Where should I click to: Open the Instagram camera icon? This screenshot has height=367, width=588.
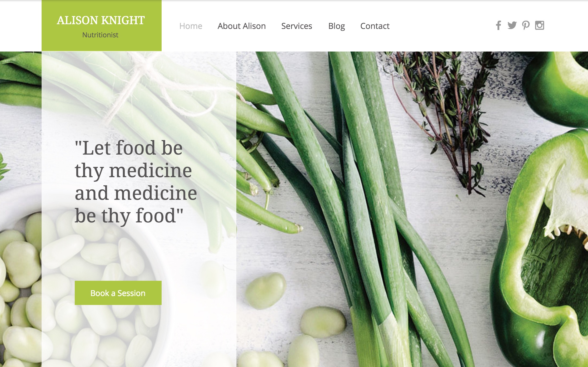(540, 26)
